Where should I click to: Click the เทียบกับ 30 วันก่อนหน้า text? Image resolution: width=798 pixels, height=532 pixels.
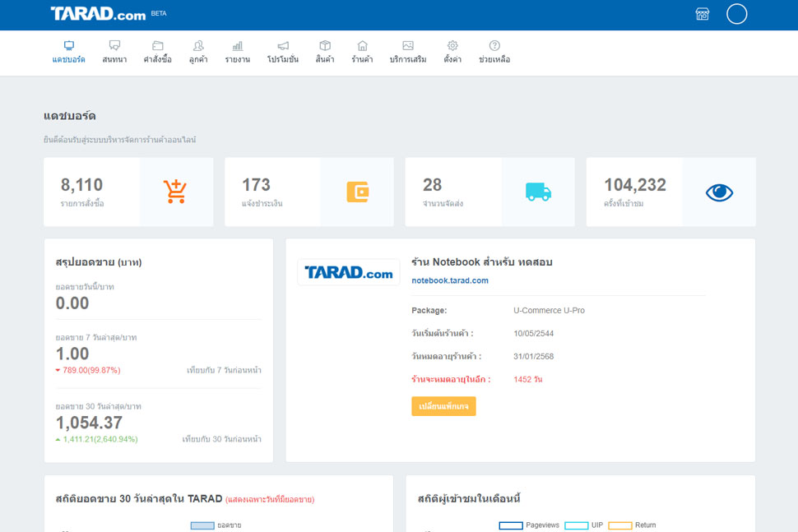222,439
